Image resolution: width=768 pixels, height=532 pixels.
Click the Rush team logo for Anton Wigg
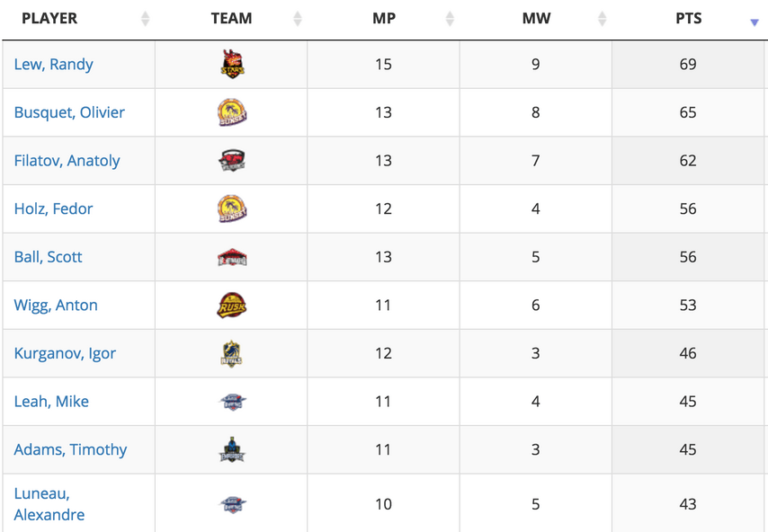pyautogui.click(x=232, y=305)
